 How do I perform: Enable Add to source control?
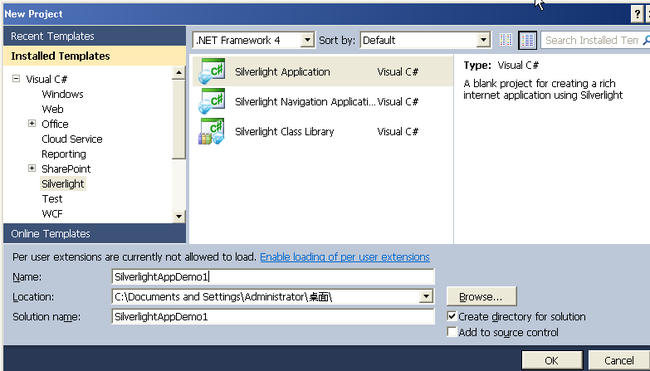[452, 332]
